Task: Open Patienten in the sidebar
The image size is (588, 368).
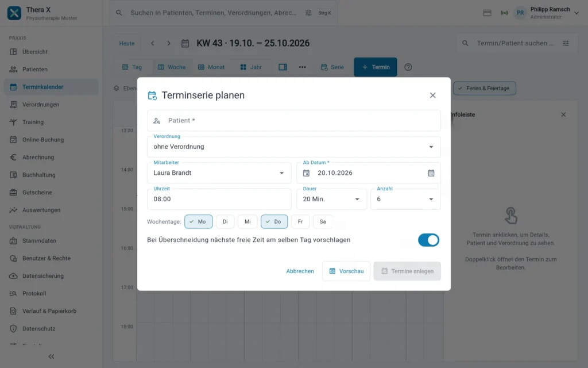Action: coord(51,70)
